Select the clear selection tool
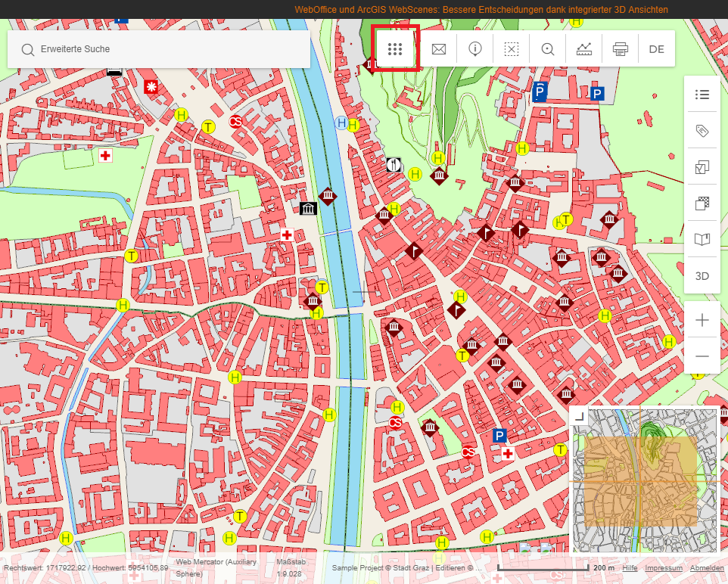 click(512, 49)
